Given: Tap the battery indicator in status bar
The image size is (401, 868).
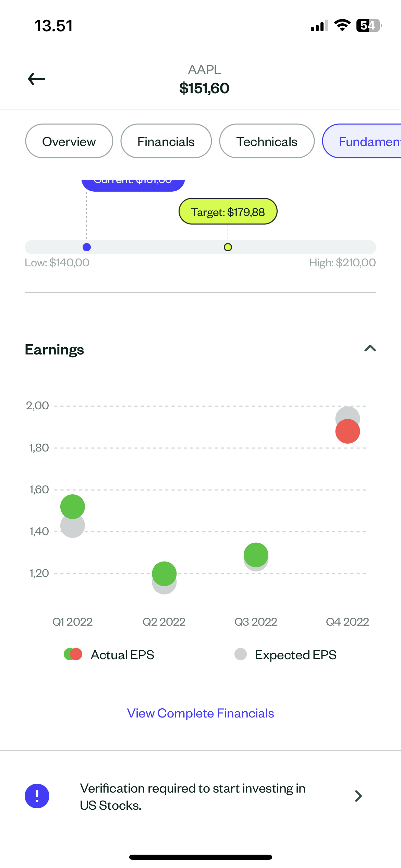Looking at the screenshot, I should coord(369,25).
